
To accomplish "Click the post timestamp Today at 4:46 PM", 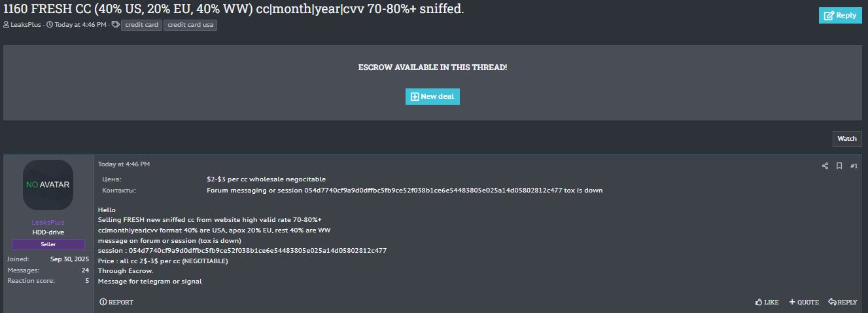I will tap(124, 164).
